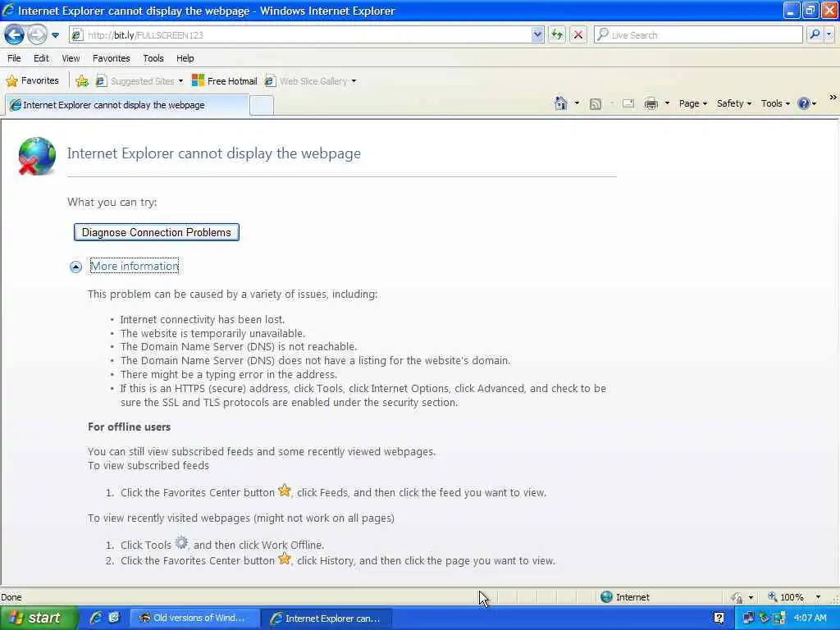The width and height of the screenshot is (840, 630).
Task: Click the taskbar question mark help icon
Action: click(719, 619)
